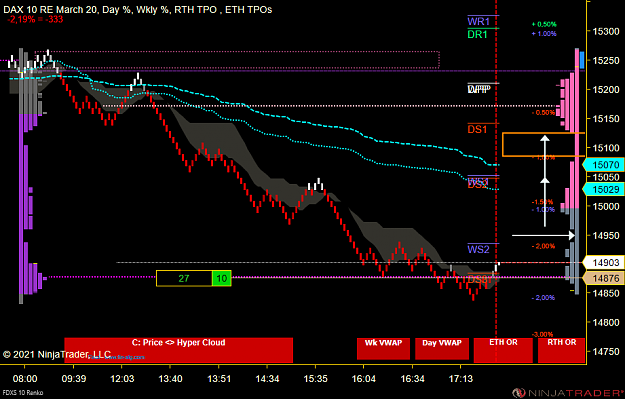Click the 15150 price axis label

click(606, 119)
